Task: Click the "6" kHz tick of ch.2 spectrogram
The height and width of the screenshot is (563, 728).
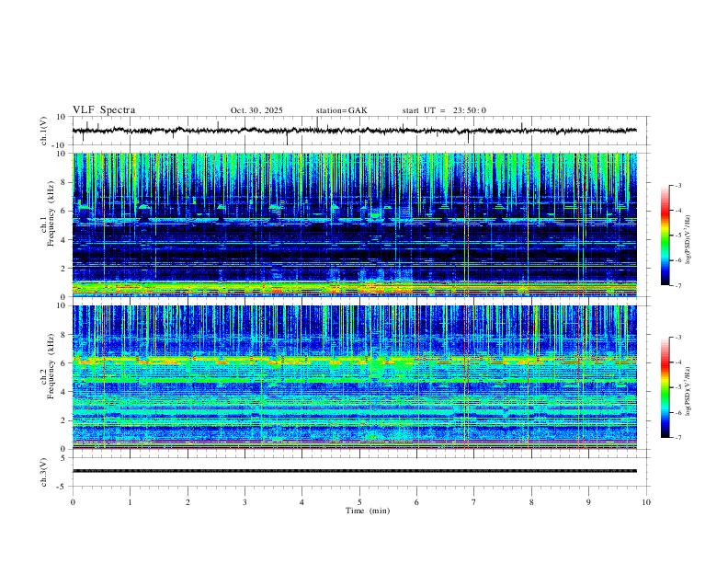Action: (63, 363)
